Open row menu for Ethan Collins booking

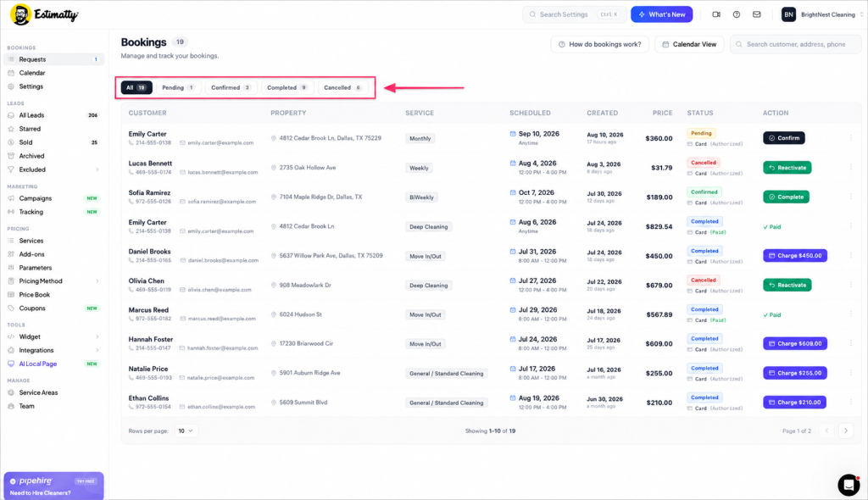click(x=851, y=402)
